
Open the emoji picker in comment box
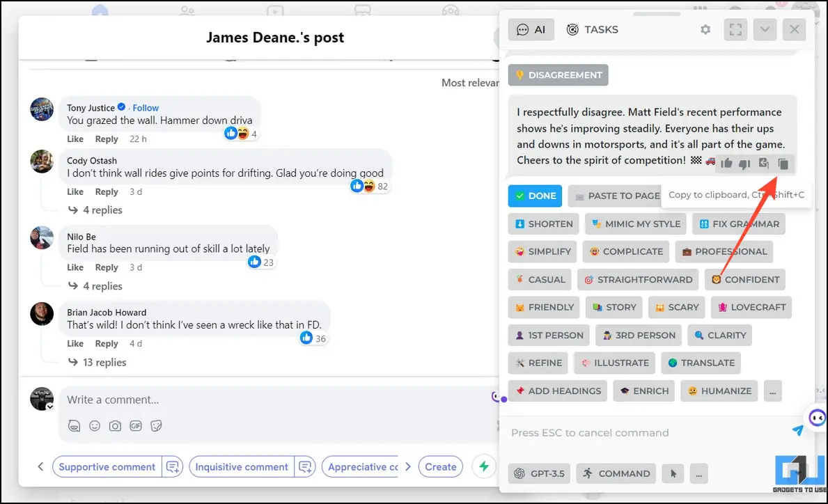click(x=95, y=426)
